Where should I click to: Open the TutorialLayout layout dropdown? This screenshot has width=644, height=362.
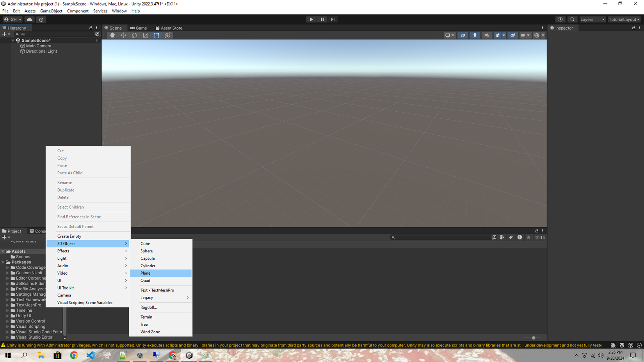(624, 20)
